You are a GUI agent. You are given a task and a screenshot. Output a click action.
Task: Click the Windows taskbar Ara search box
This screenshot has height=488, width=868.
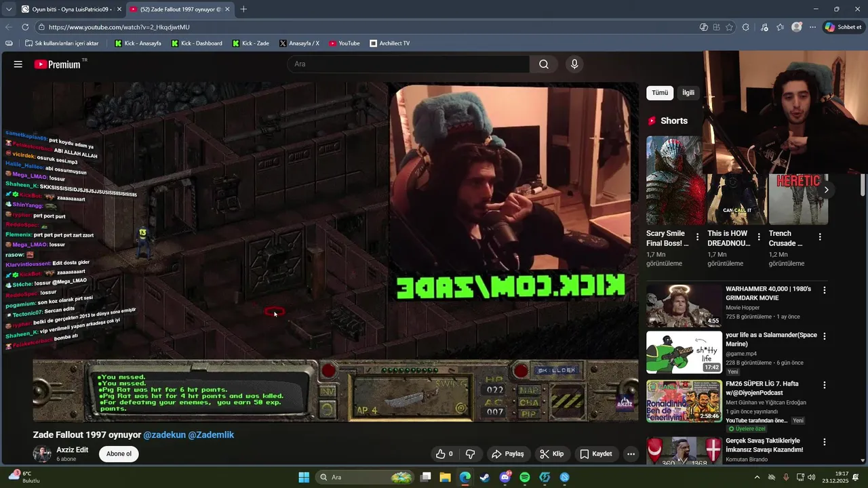point(366,477)
